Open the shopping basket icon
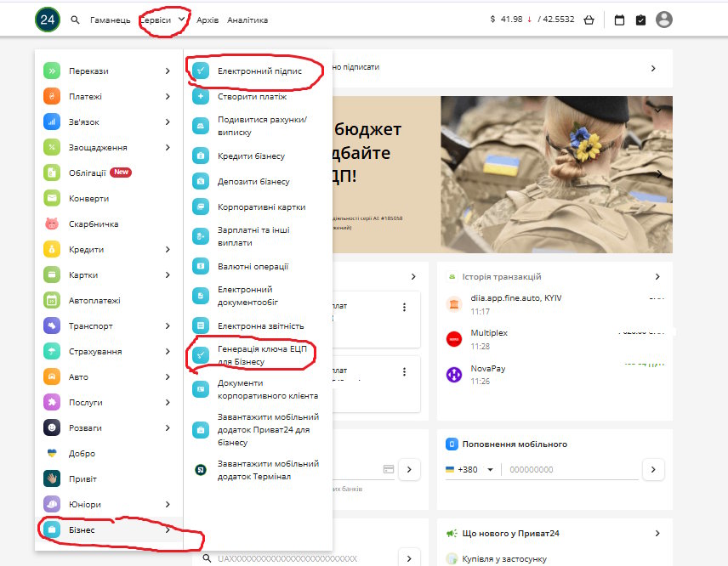Screen dimensions: 728x566 tap(589, 20)
